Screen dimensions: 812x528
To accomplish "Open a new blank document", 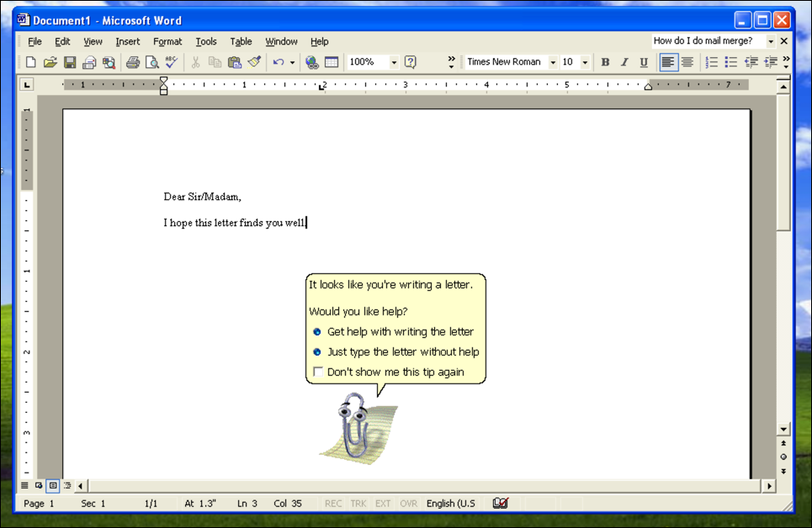I will 29,61.
